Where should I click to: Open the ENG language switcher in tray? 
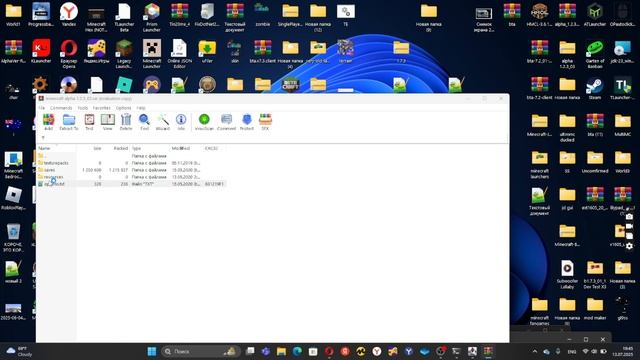[572, 351]
